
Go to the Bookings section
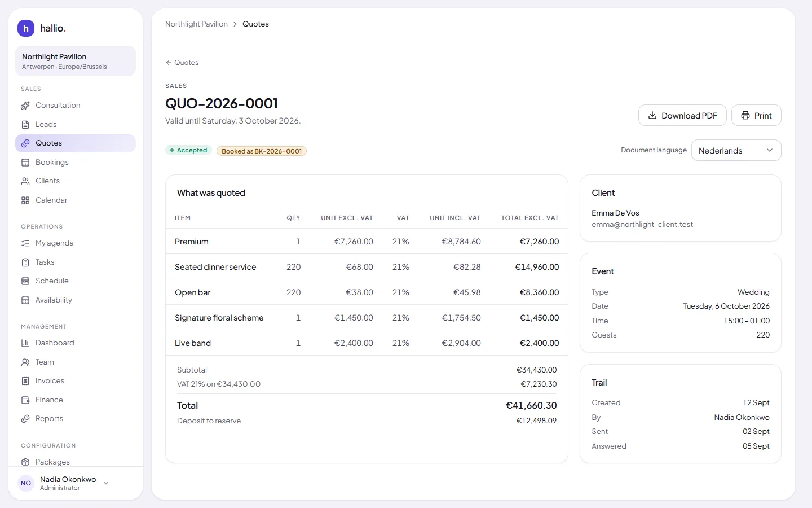76,163
